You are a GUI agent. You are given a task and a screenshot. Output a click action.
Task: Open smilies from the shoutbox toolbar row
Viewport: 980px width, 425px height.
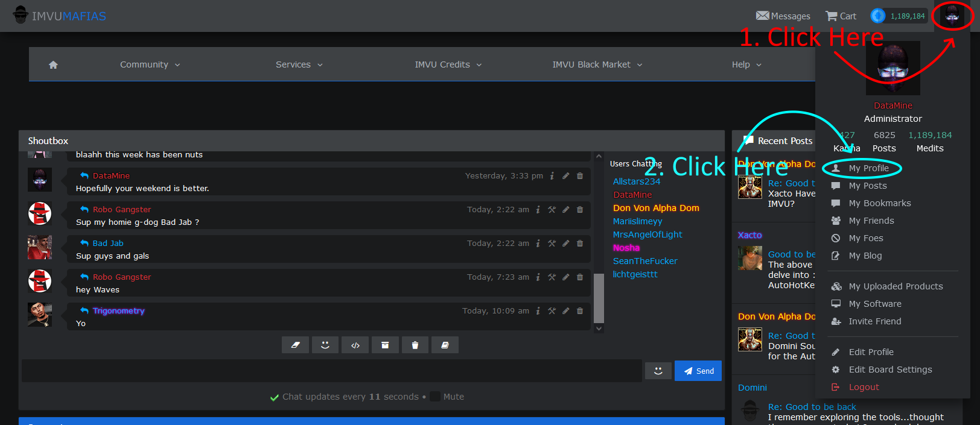coord(325,345)
